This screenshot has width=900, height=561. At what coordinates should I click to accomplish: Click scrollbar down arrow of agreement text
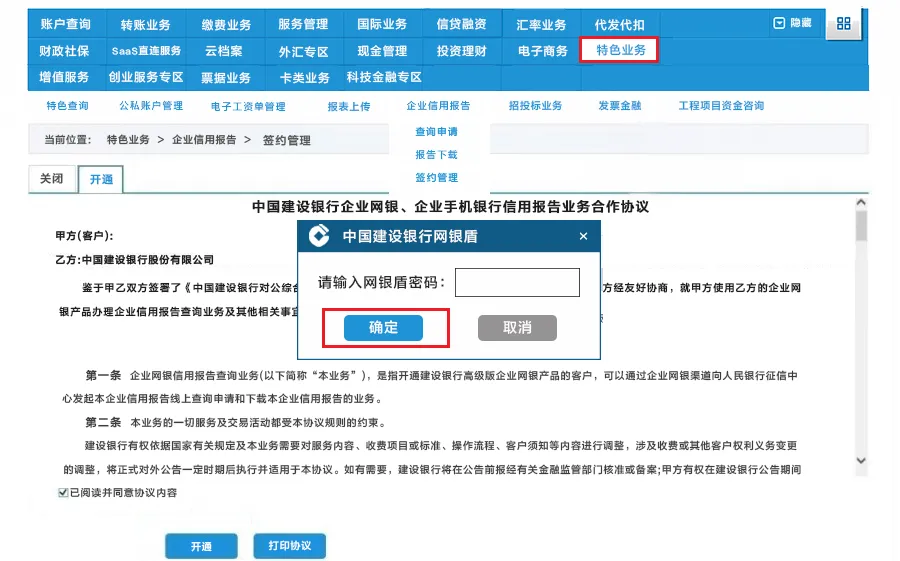coord(861,461)
